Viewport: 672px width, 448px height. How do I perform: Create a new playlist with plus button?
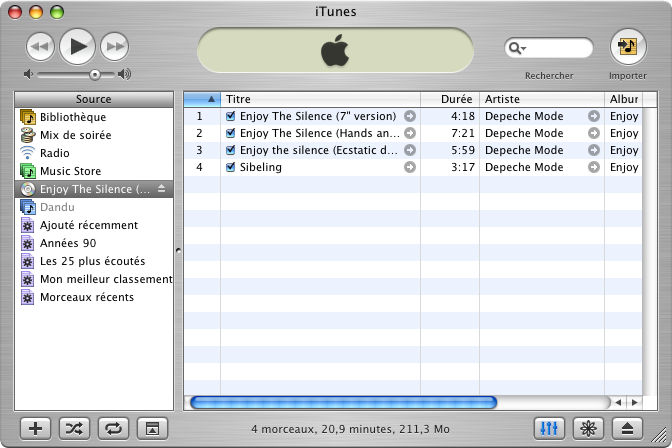pyautogui.click(x=36, y=428)
